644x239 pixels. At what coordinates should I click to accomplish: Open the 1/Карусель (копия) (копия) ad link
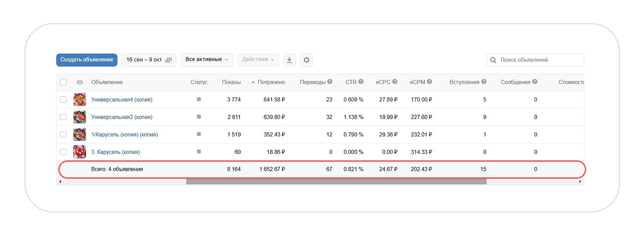coord(124,135)
